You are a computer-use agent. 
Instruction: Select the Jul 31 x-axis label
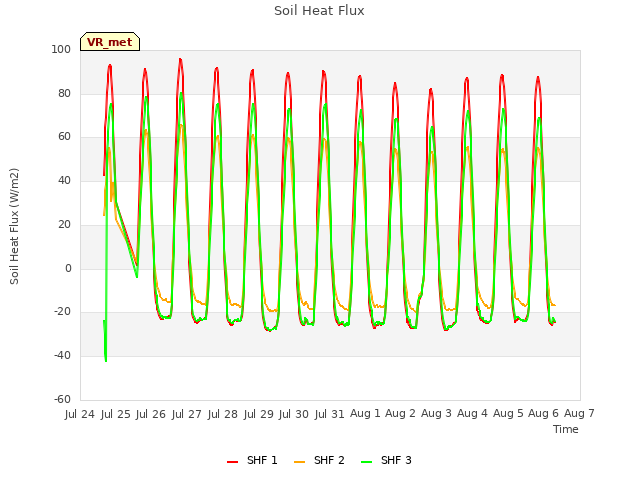tap(330, 414)
